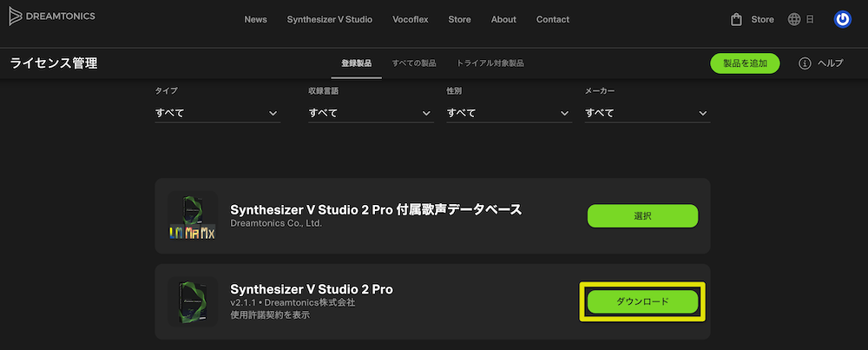Open the ヘルプ link
Screen dimensions: 868x350
pyautogui.click(x=831, y=63)
